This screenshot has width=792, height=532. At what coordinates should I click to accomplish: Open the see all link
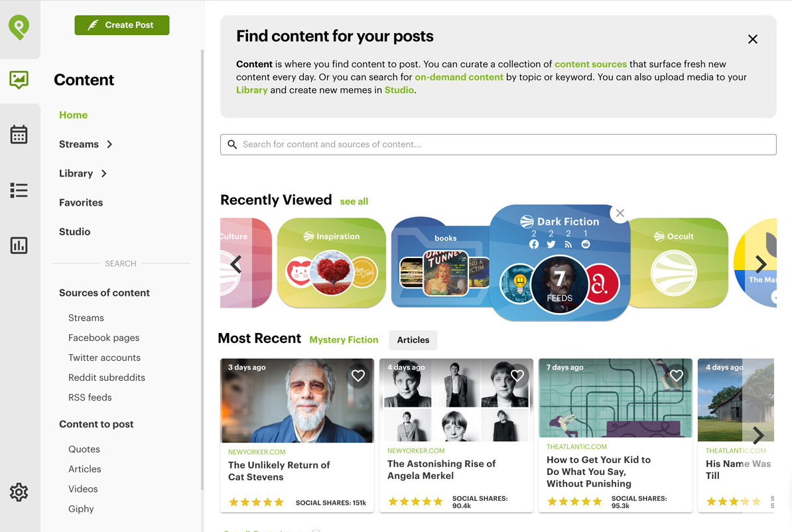(x=354, y=202)
